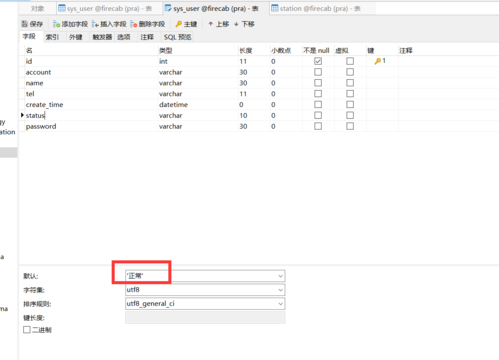Toggle Not Null checkbox for create_time field
Screen dimensions: 499x360
pos(318,104)
